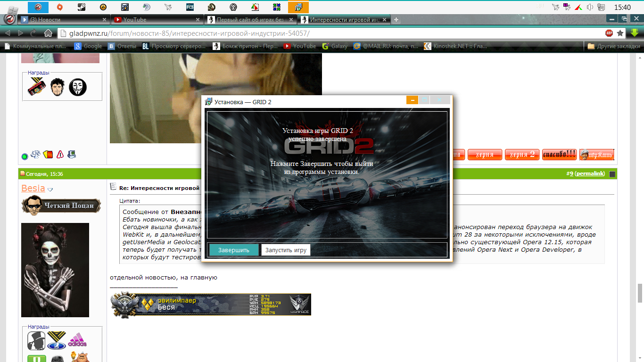The height and width of the screenshot is (362, 644).
Task: Reload the current page
Action: click(33, 33)
